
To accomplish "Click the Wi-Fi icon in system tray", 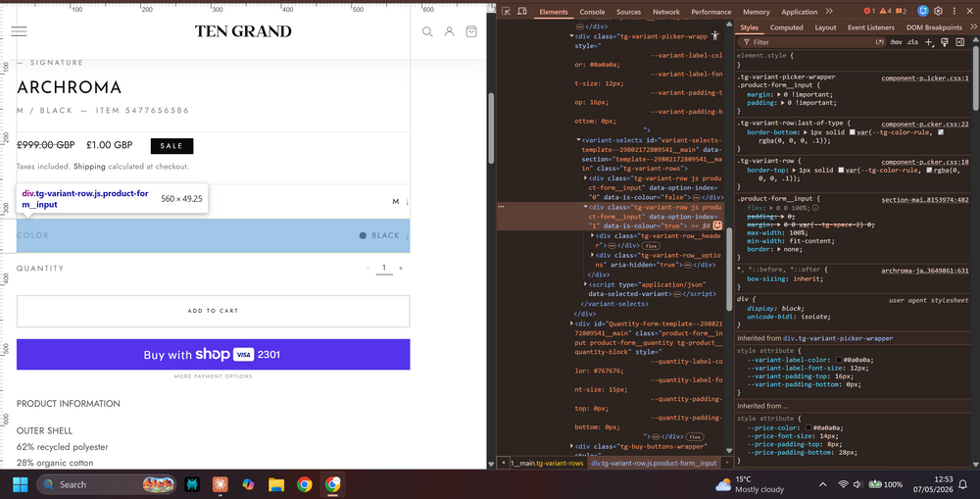I will (843, 484).
